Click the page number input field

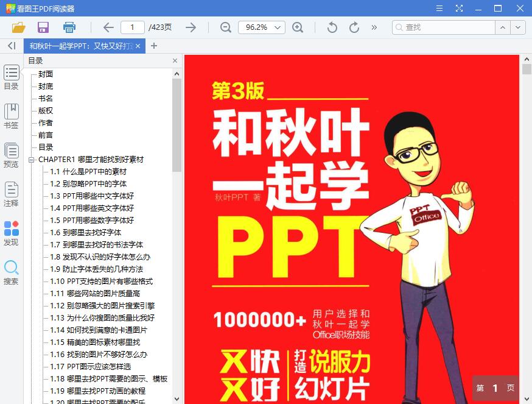pos(132,27)
